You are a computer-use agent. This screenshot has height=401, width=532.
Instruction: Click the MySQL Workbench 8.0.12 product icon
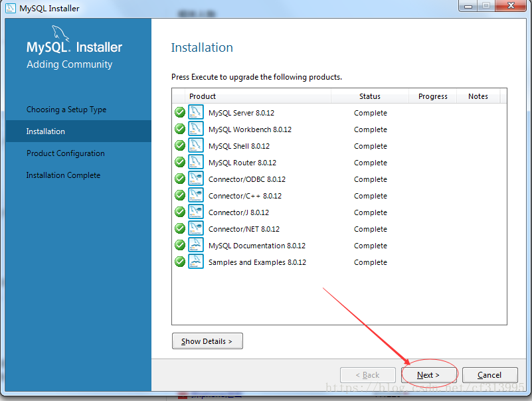[196, 129]
